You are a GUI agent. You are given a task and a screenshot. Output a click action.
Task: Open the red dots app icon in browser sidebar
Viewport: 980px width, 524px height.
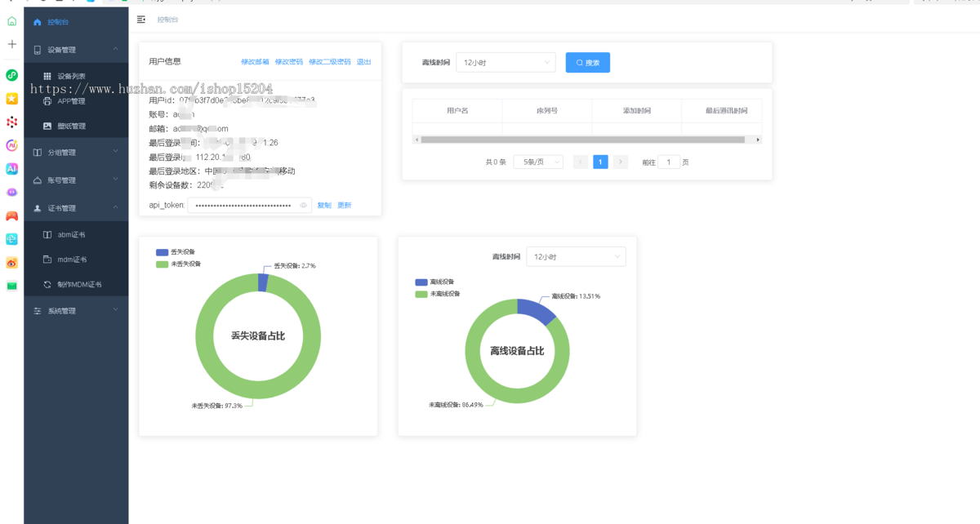pyautogui.click(x=11, y=122)
